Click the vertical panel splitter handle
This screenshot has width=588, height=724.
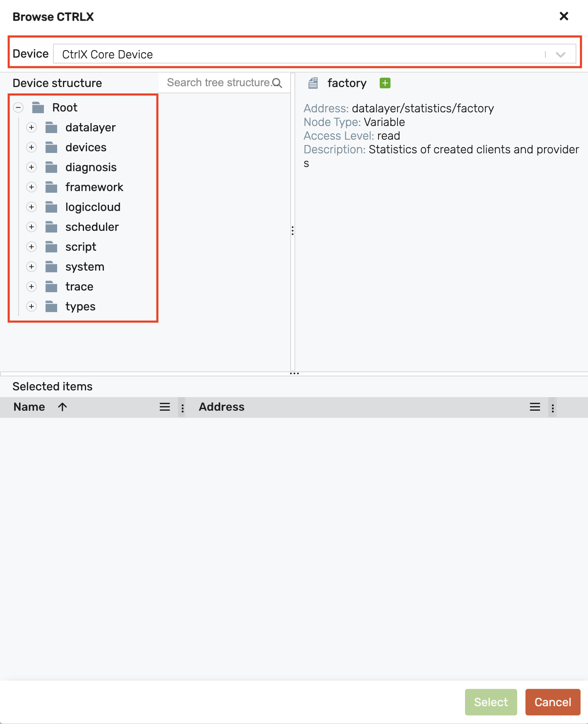pos(293,231)
